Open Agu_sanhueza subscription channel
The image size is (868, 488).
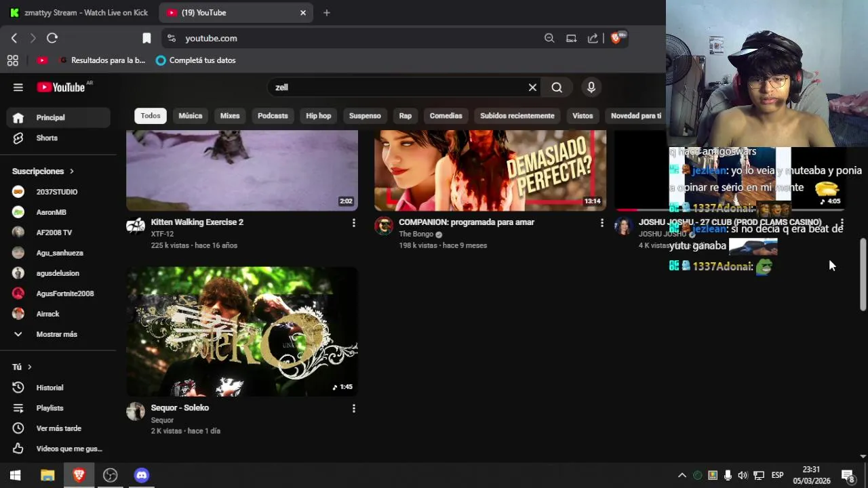click(x=58, y=253)
